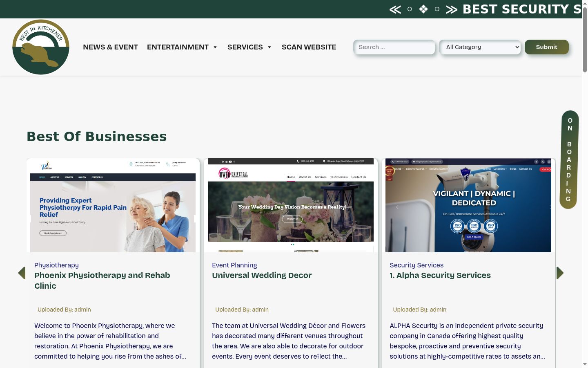Select the Event Planning category link

point(234,265)
